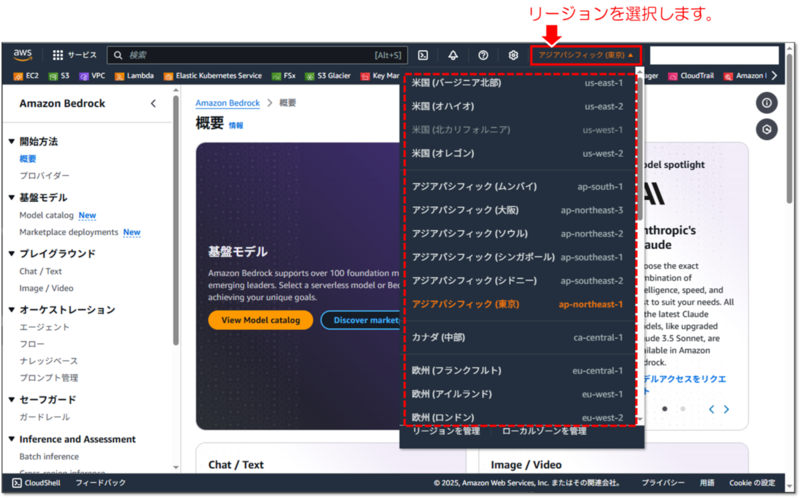Launch CloudShell from the top toolbar icon
This screenshot has width=800, height=498.
(423, 55)
